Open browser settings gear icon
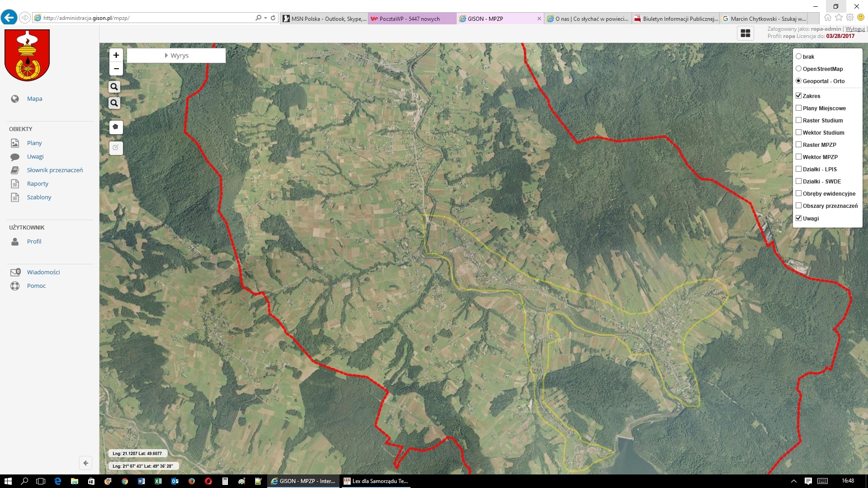The image size is (868, 488). [850, 18]
